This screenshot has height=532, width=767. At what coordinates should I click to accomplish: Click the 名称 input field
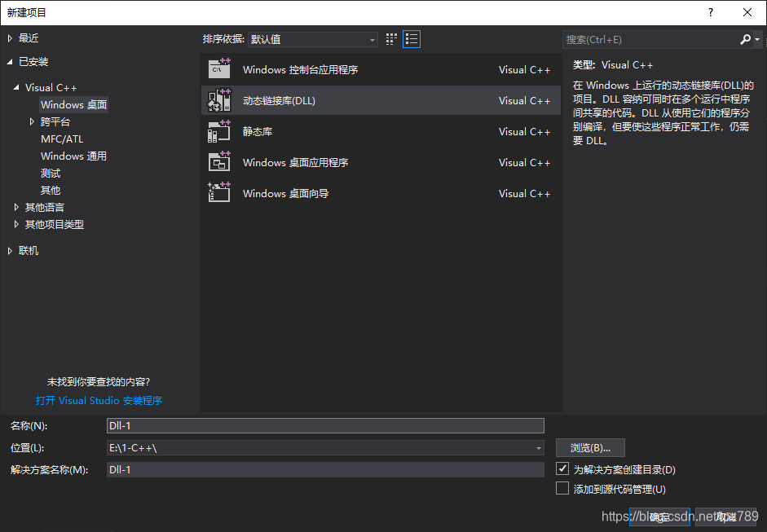(x=325, y=425)
